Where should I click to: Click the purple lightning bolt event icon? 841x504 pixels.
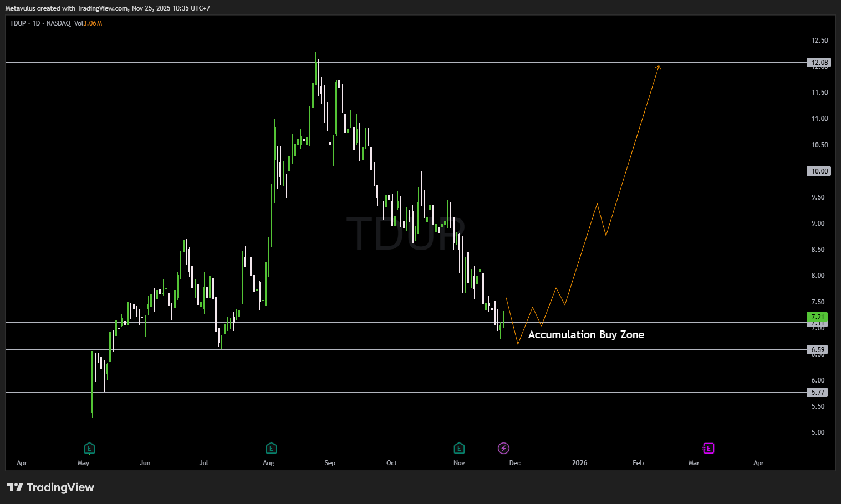click(503, 448)
